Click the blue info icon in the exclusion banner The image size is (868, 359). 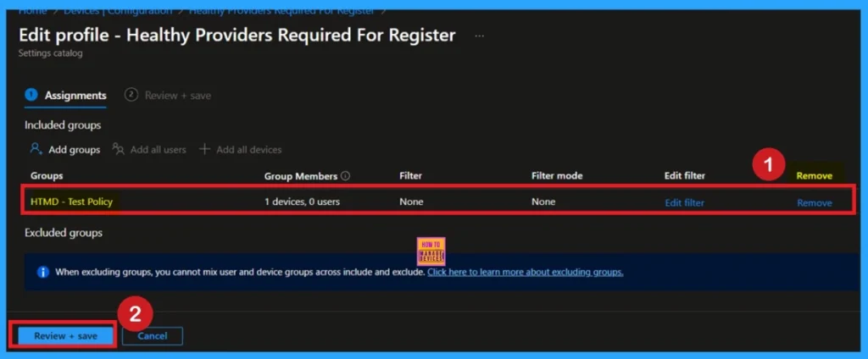click(42, 272)
